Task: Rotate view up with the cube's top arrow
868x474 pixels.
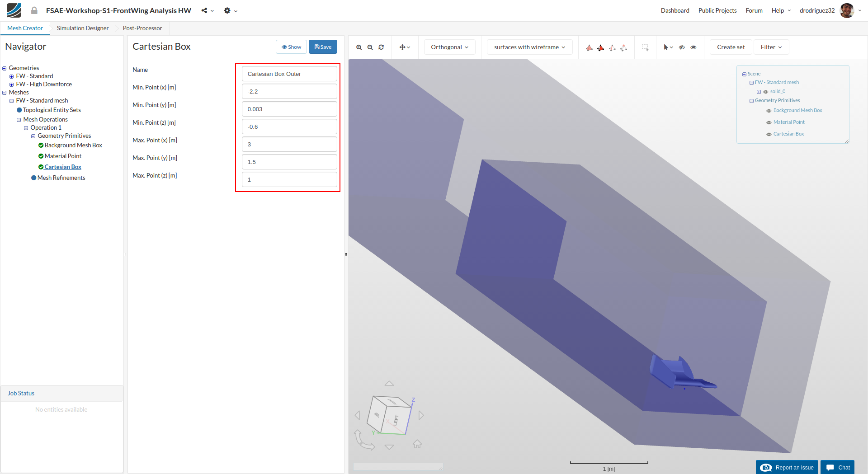Action: [x=389, y=383]
